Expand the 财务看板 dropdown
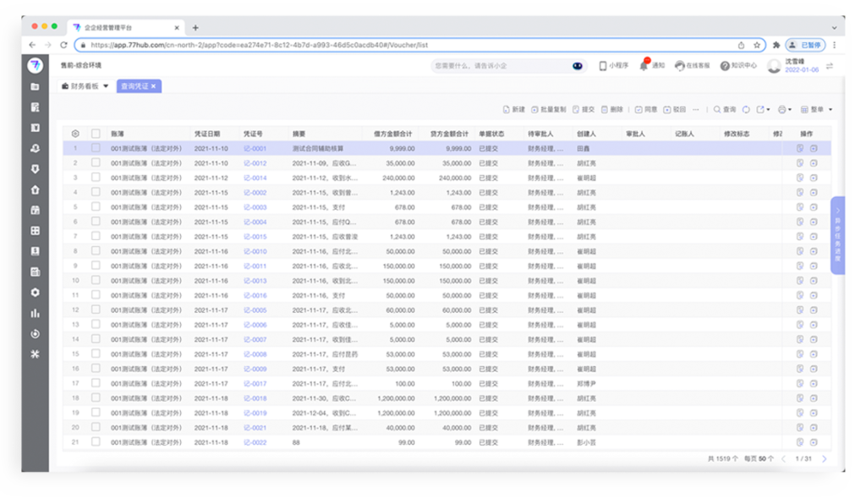 click(106, 86)
